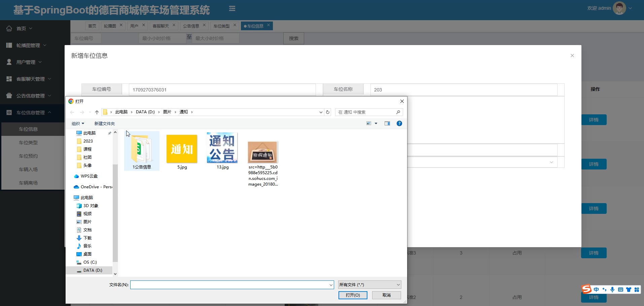The image size is (644, 306).
Task: Select the 1公告信息 folder
Action: coord(142,151)
